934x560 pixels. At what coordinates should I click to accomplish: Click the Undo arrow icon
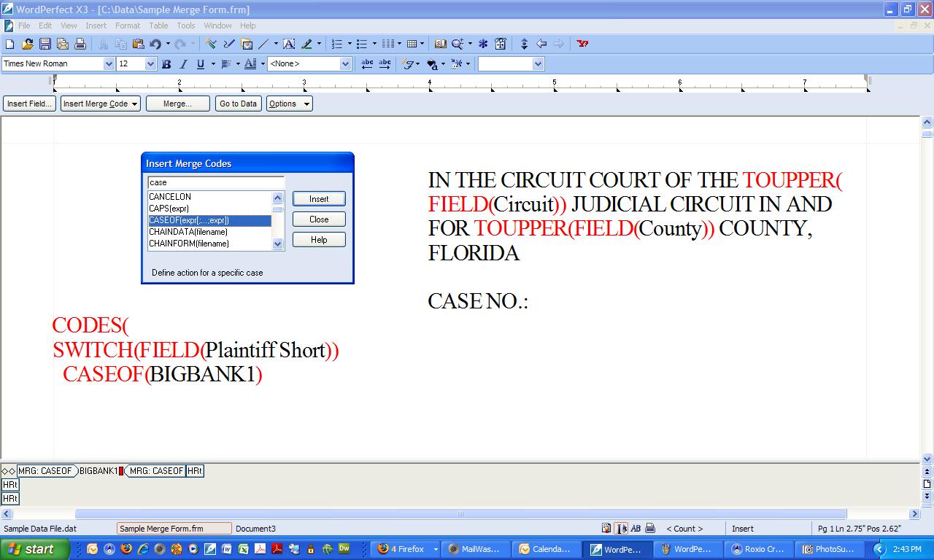155,44
